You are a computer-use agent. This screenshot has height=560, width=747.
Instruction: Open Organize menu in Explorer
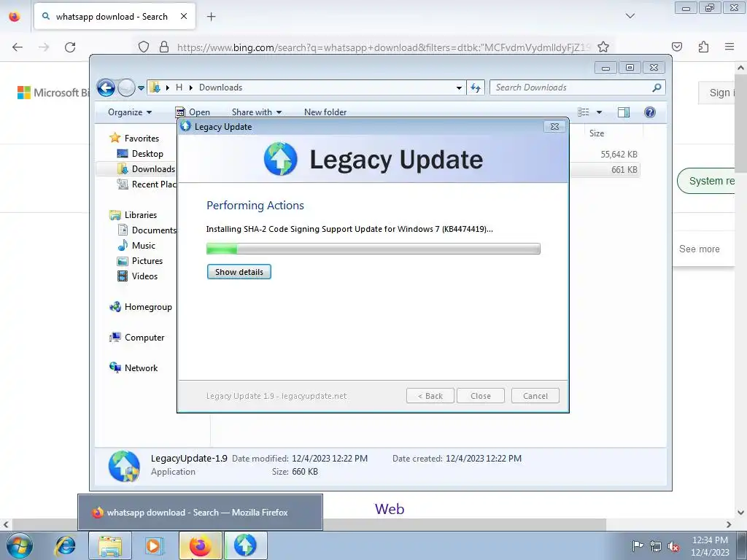point(130,112)
